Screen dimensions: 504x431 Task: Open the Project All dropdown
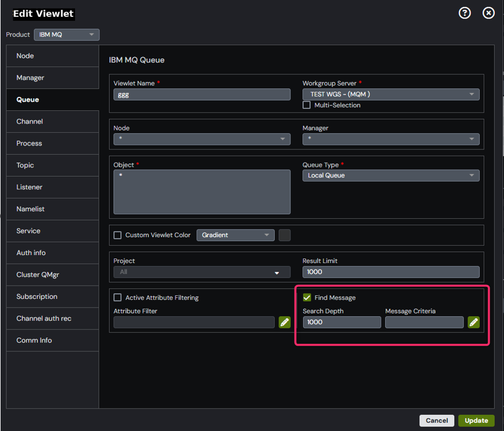point(202,272)
